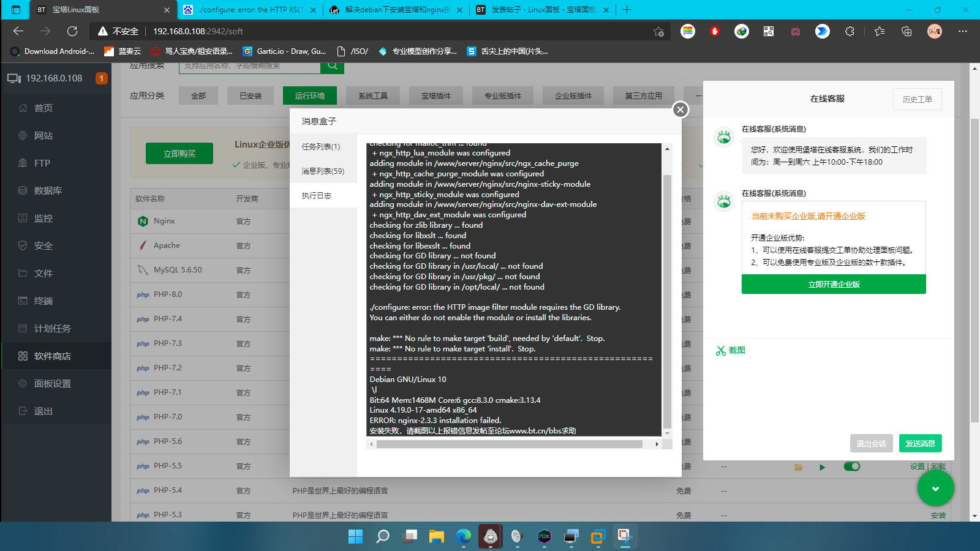
Task: Select 任务列表(1) tab in message box
Action: pos(323,147)
